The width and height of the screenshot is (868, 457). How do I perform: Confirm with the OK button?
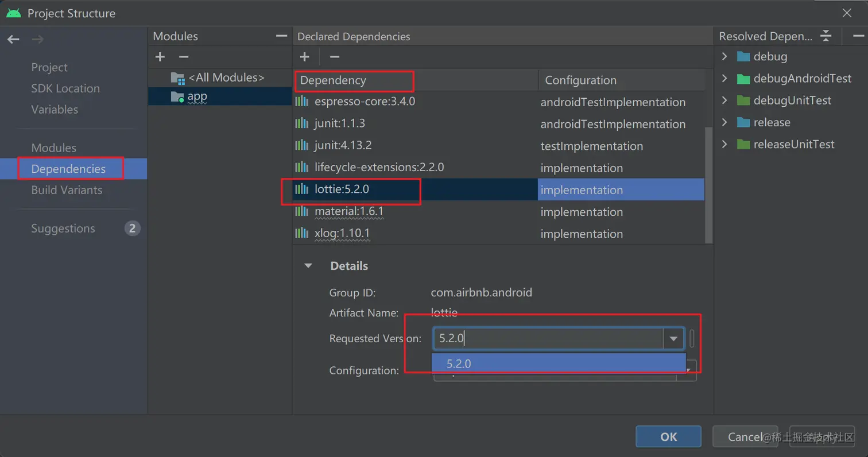pyautogui.click(x=668, y=437)
